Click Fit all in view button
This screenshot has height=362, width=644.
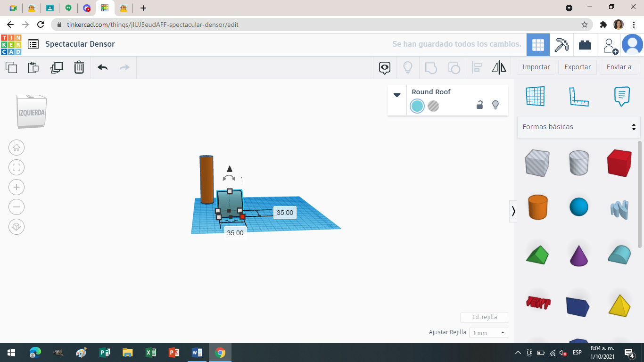[17, 167]
